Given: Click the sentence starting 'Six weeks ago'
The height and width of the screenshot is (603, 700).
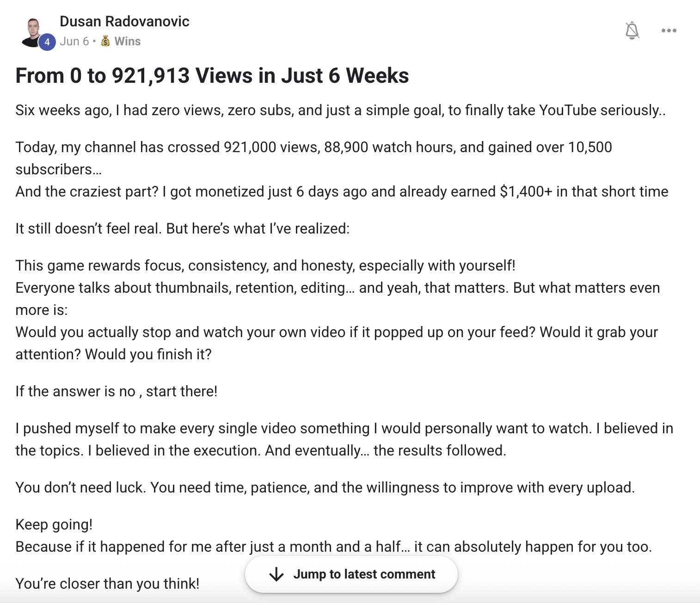Looking at the screenshot, I should point(341,110).
